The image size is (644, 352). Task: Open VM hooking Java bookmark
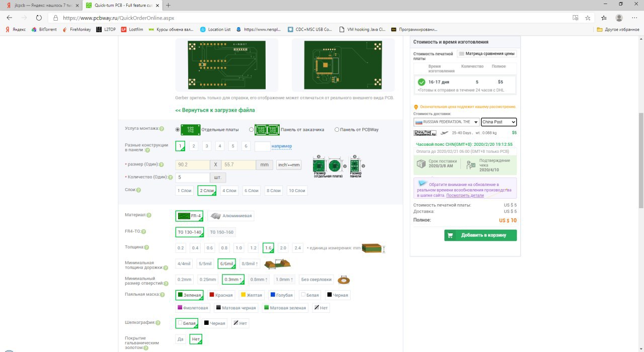tap(363, 29)
